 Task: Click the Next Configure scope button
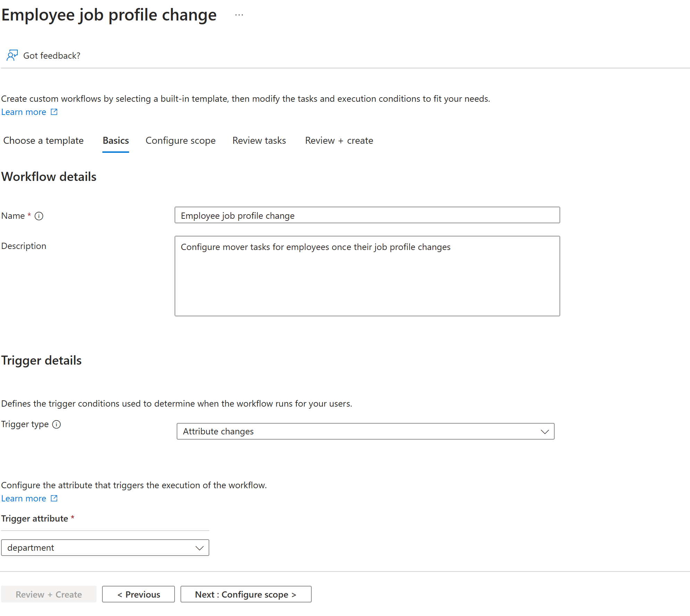click(x=246, y=594)
